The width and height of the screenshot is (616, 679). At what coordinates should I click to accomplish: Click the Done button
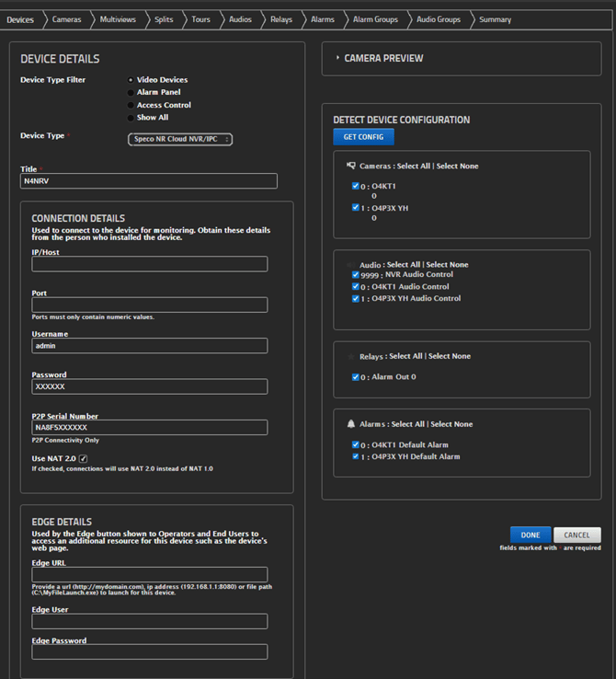(x=530, y=535)
